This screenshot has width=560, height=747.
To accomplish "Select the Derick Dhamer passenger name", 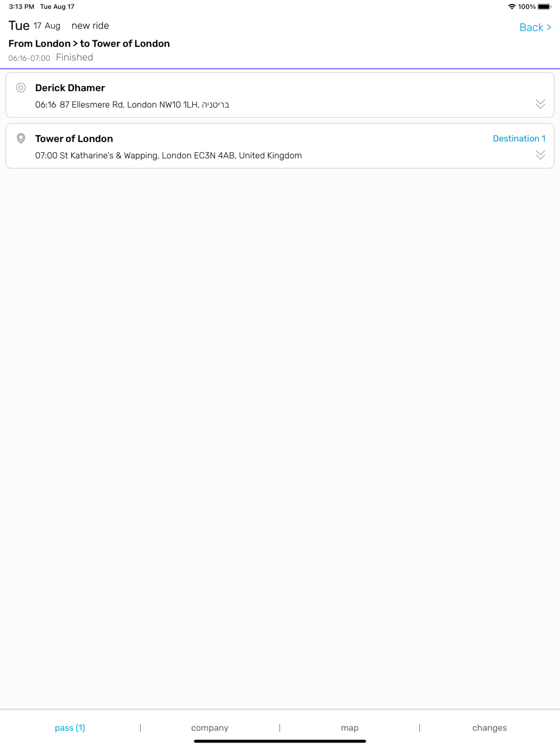I will (x=70, y=88).
